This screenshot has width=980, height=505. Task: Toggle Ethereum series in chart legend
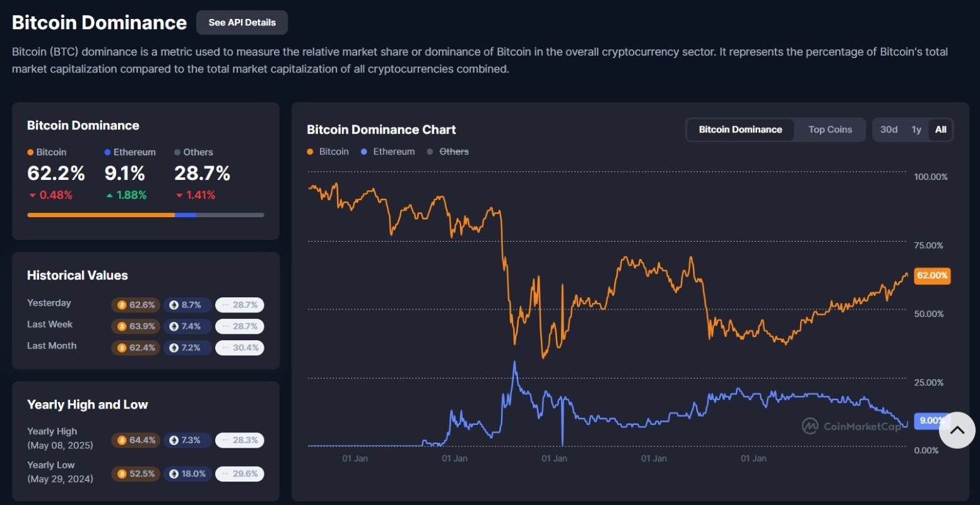pos(387,151)
